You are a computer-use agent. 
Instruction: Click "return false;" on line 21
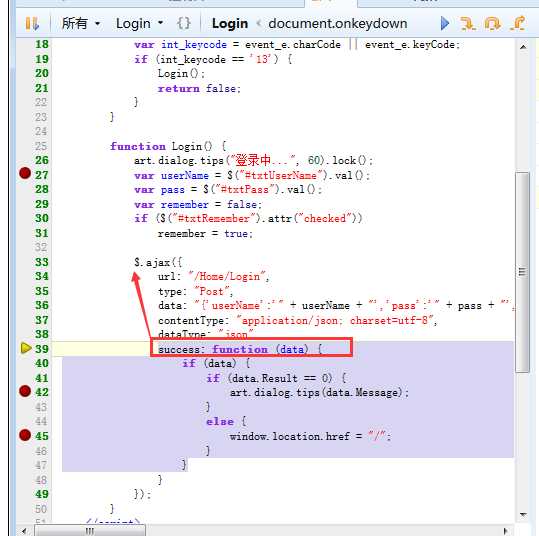point(199,88)
